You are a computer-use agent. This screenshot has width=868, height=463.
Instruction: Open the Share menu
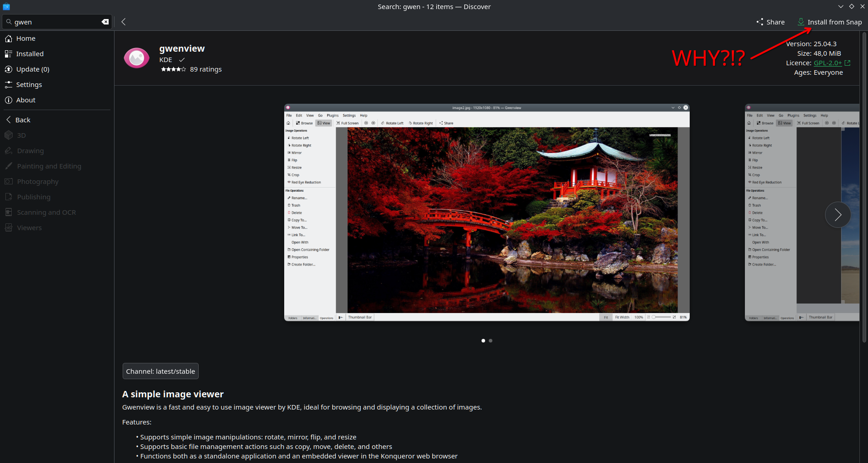coord(770,22)
